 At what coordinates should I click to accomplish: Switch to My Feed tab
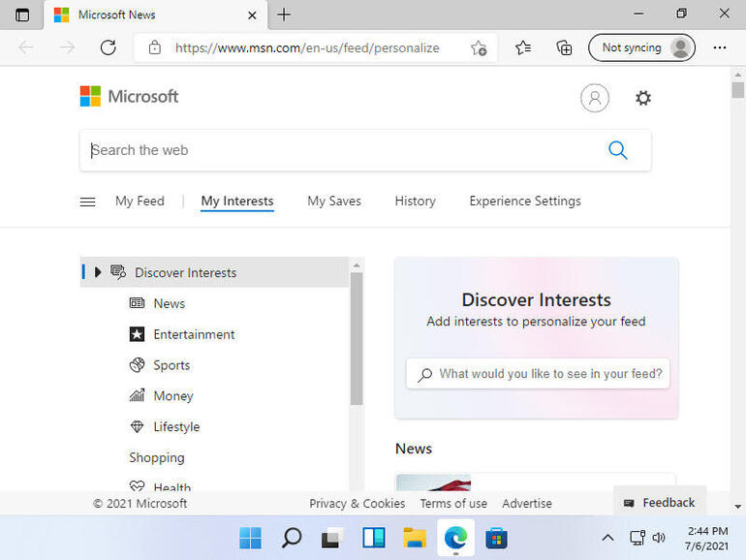point(140,202)
